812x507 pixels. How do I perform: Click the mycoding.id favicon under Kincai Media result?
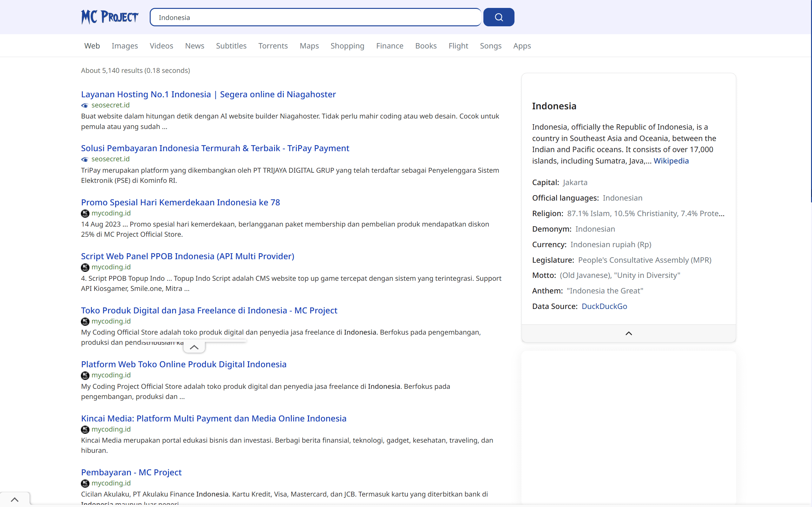coord(85,429)
